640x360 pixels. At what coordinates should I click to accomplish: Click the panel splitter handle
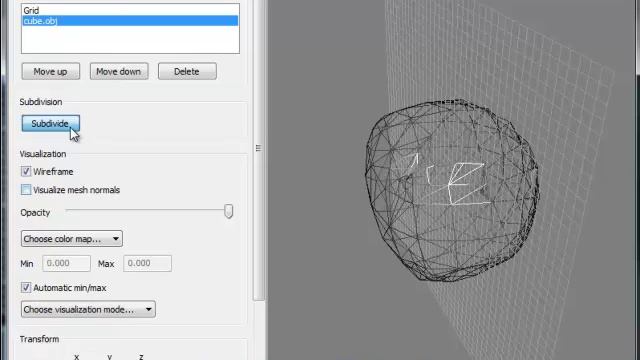[258, 148]
